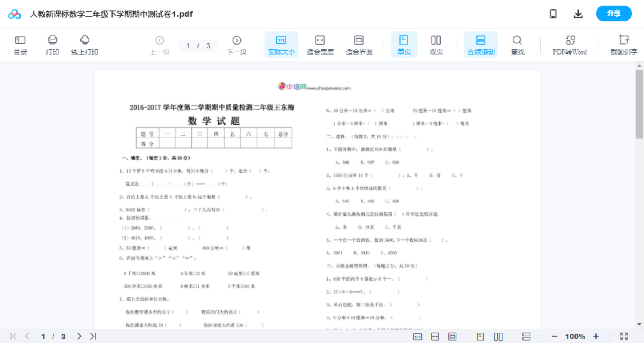The image size is (644, 343).
Task: Click the plus to zoom in
Action: pos(596,336)
